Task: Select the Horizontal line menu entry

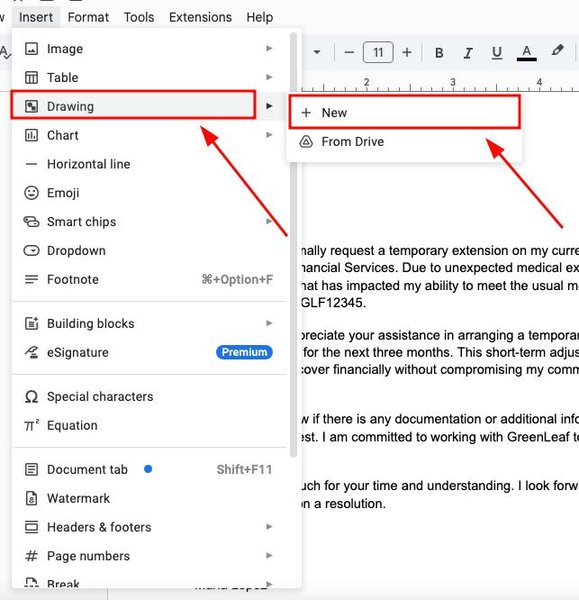Action: (150, 164)
